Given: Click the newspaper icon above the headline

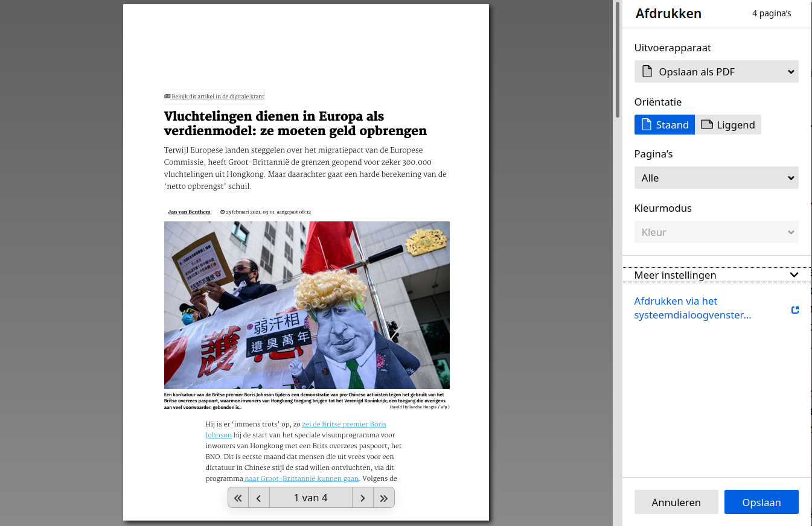Looking at the screenshot, I should (167, 97).
